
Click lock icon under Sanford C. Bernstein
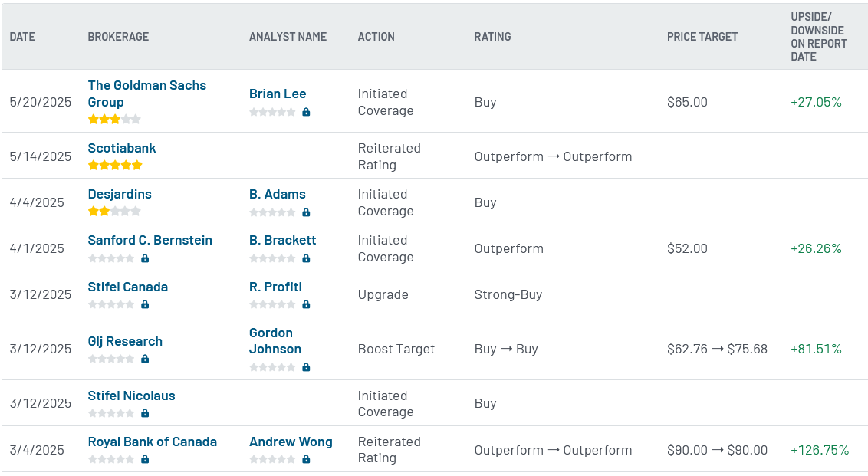coord(145,258)
